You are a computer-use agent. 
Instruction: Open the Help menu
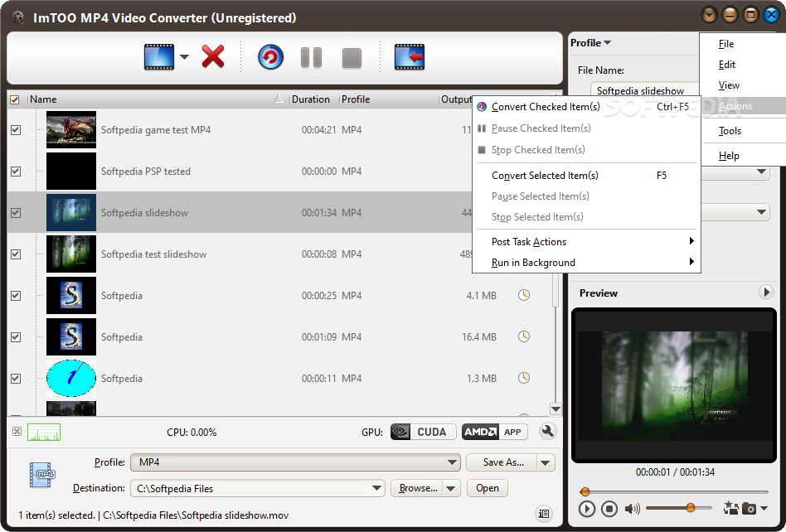tap(728, 156)
